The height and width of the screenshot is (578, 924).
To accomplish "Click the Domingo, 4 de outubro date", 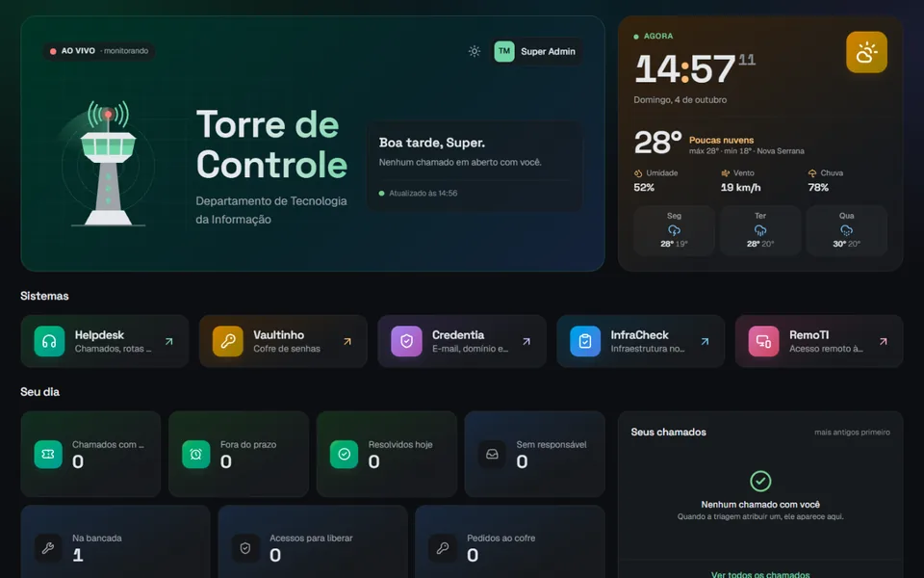I will (680, 100).
